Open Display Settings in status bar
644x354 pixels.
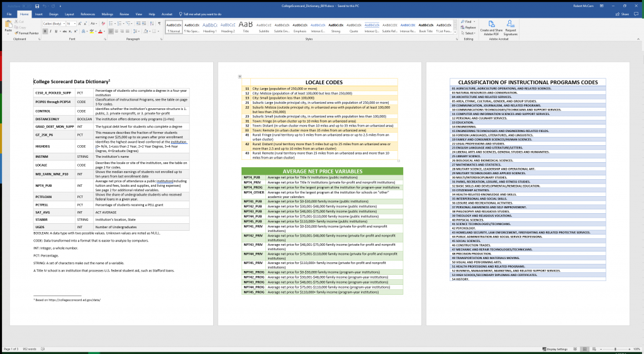pyautogui.click(x=555, y=349)
